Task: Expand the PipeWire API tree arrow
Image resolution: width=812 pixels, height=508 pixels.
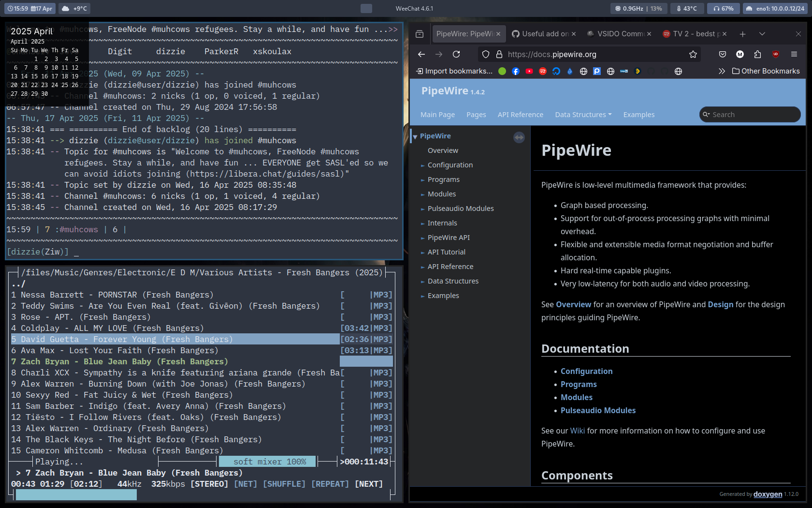Action: (422, 238)
